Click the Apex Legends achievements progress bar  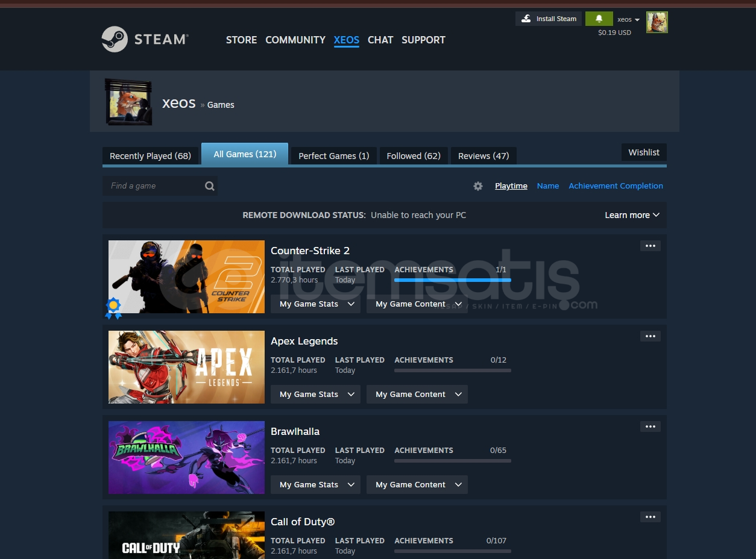[x=453, y=370]
